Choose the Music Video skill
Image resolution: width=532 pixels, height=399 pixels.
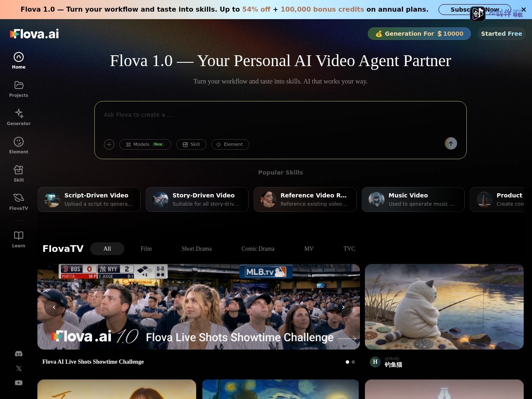click(x=413, y=199)
